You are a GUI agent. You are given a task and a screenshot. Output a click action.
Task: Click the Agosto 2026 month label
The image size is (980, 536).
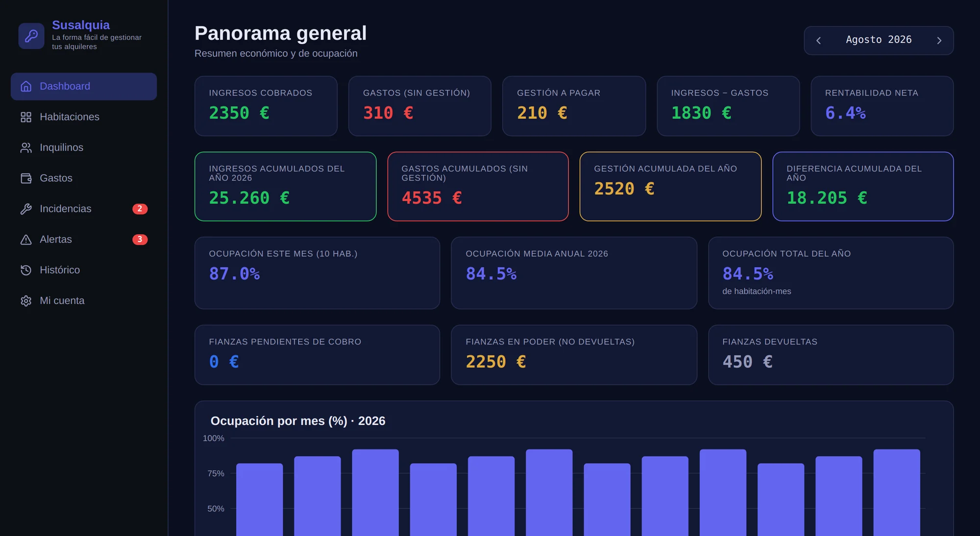click(x=879, y=40)
